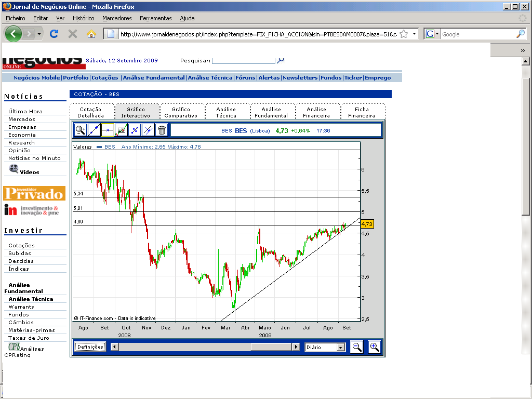
Task: Select the chart magnifier zoom tool
Action: point(81,130)
